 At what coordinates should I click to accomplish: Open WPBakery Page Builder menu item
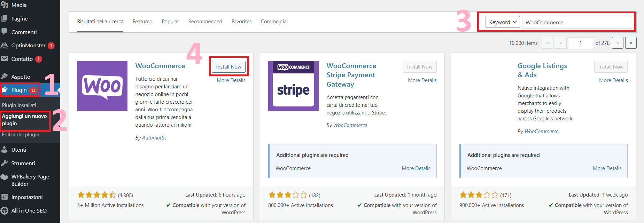[x=30, y=180]
